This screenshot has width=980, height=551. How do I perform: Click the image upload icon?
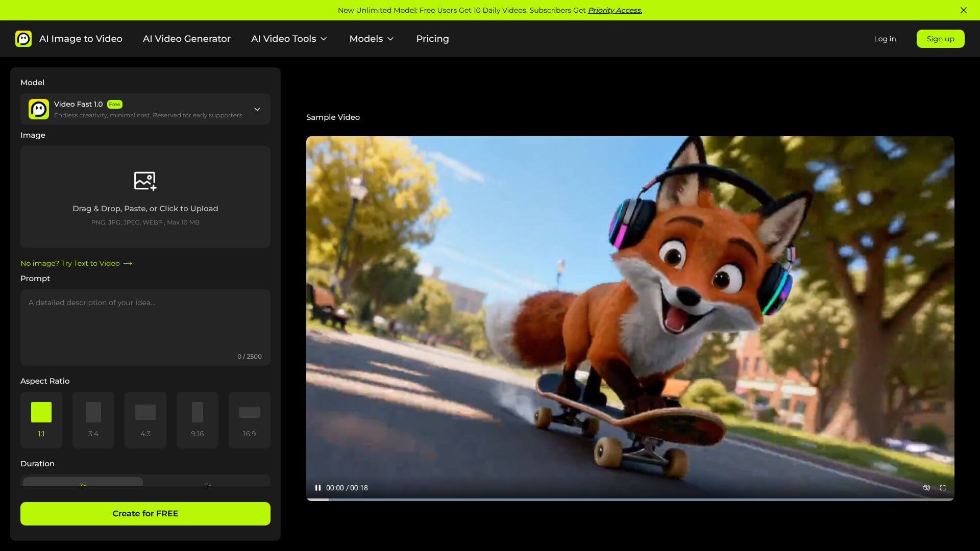click(145, 181)
